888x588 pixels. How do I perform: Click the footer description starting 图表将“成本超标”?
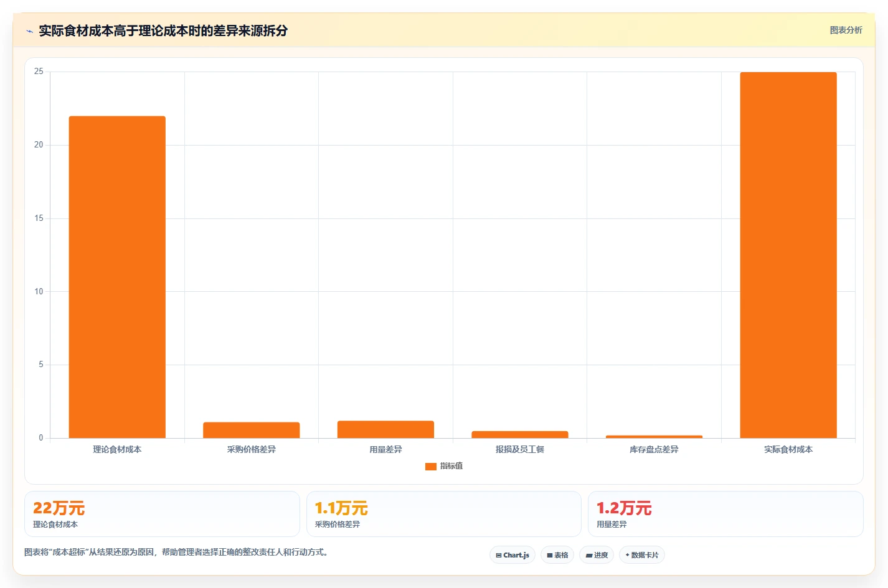pyautogui.click(x=176, y=552)
